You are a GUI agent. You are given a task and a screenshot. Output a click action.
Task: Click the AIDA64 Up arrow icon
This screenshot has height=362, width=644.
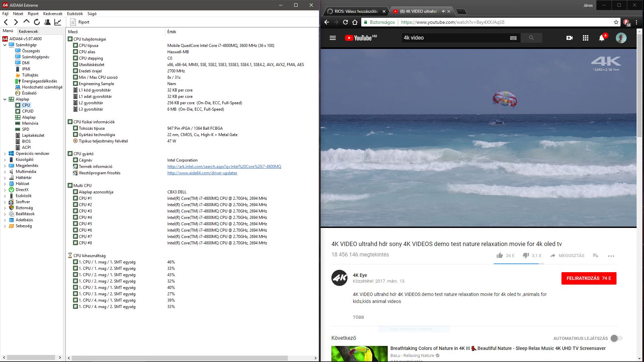coord(26,22)
